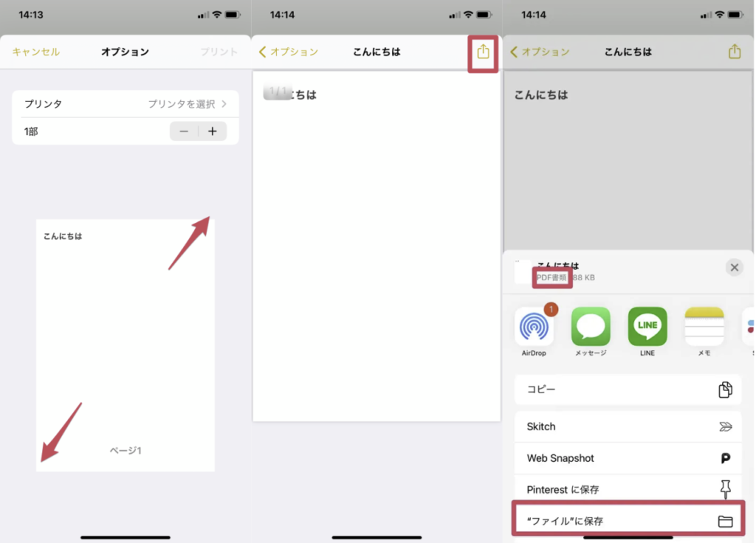Choose Skitch in the share menu
The height and width of the screenshot is (543, 756).
[x=628, y=426]
